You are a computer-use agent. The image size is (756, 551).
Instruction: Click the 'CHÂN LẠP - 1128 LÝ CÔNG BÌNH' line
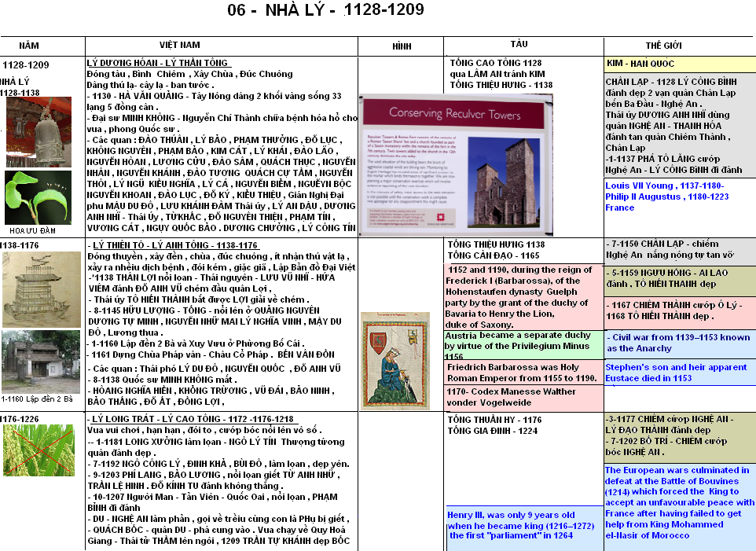tap(671, 82)
